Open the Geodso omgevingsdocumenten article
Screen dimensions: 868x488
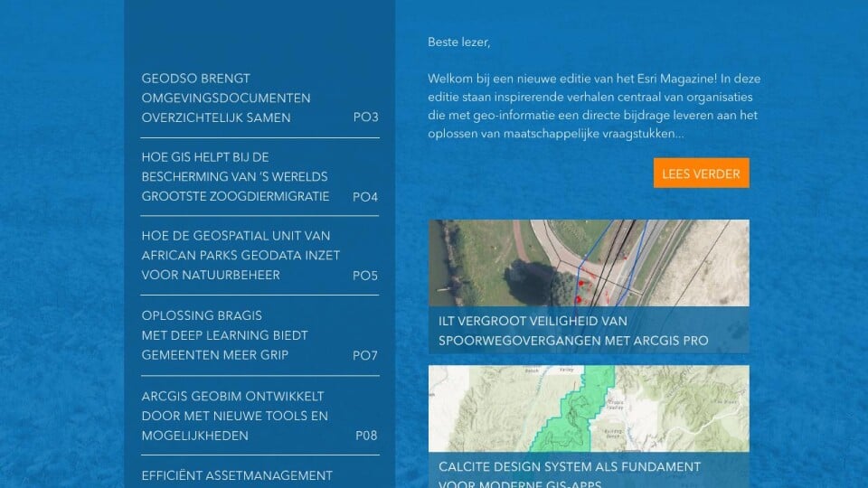[226, 98]
